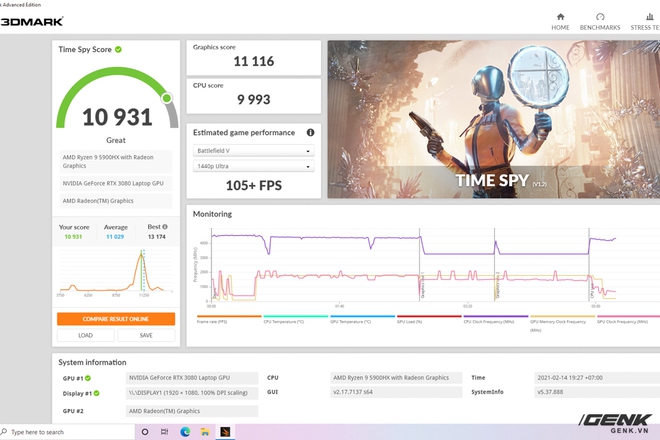Image resolution: width=660 pixels, height=440 pixels.
Task: Click Display #1 green check icon
Action: (x=96, y=393)
